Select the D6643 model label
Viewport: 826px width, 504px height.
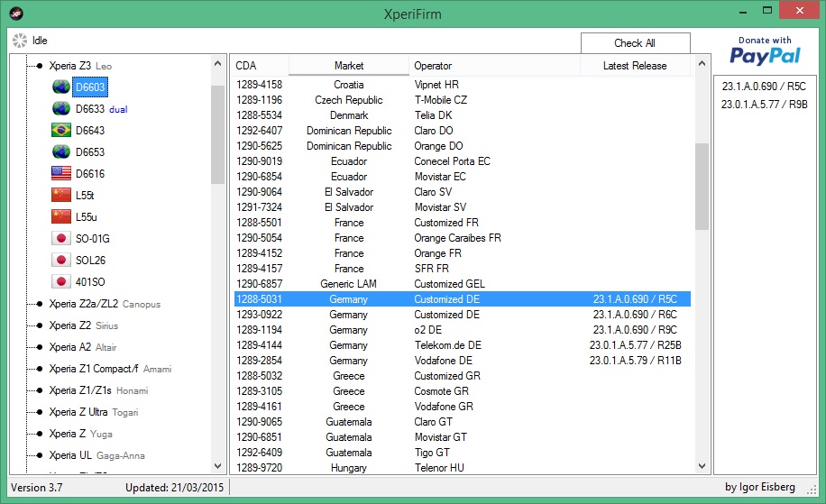coord(90,130)
